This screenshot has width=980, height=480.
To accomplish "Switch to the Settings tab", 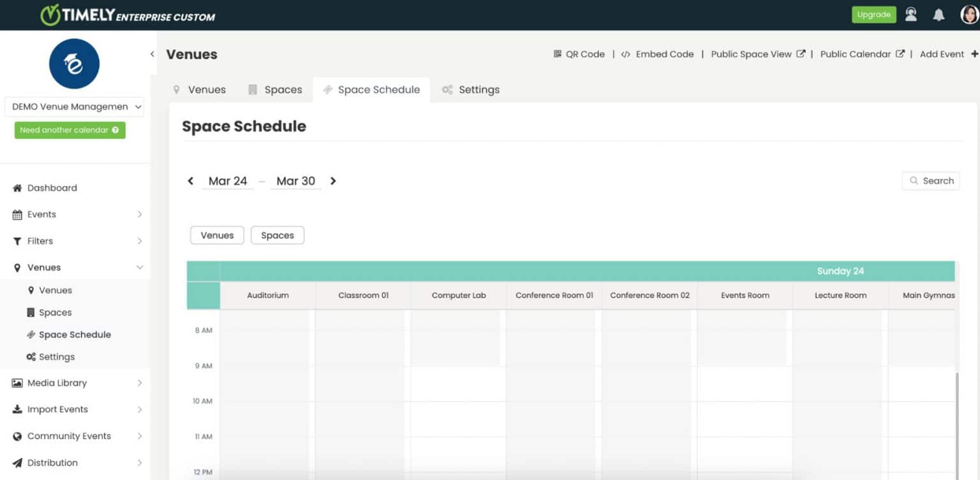I will (478, 89).
